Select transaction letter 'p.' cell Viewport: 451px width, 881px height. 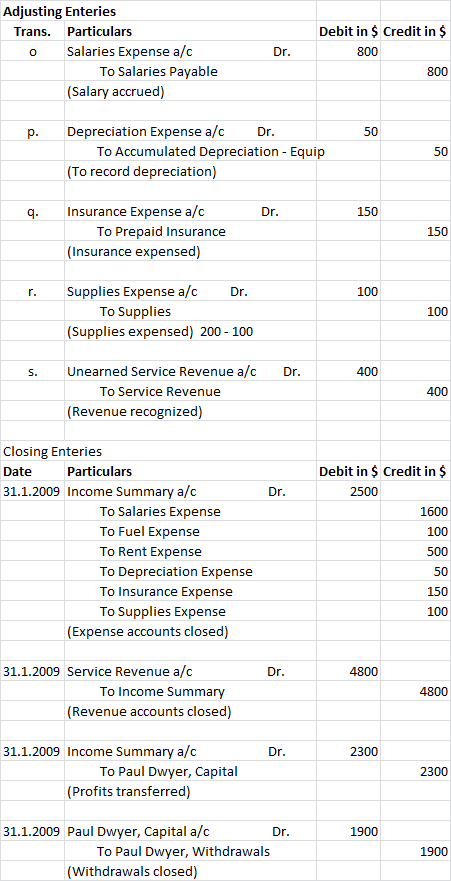tap(33, 132)
